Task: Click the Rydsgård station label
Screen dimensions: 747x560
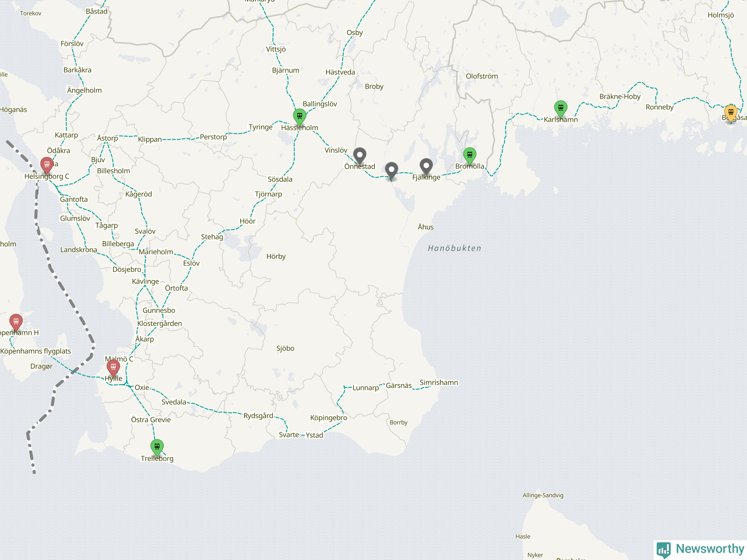Action: [x=258, y=416]
